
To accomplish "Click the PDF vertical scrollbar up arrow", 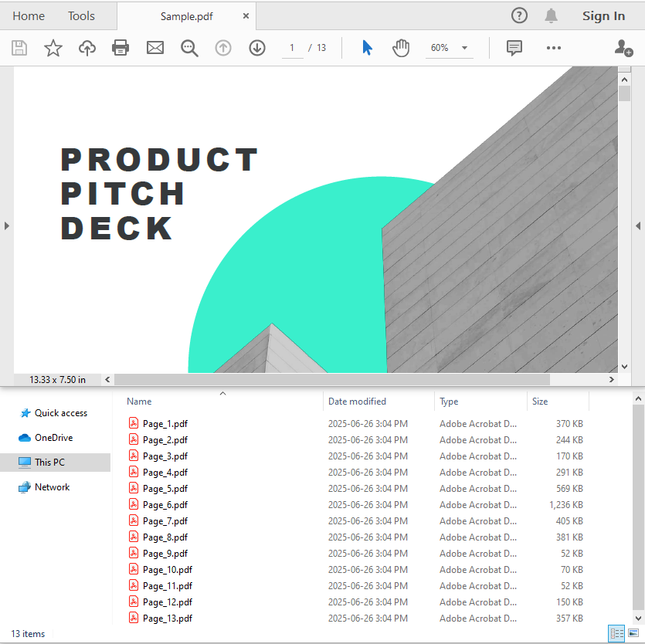I will 624,80.
